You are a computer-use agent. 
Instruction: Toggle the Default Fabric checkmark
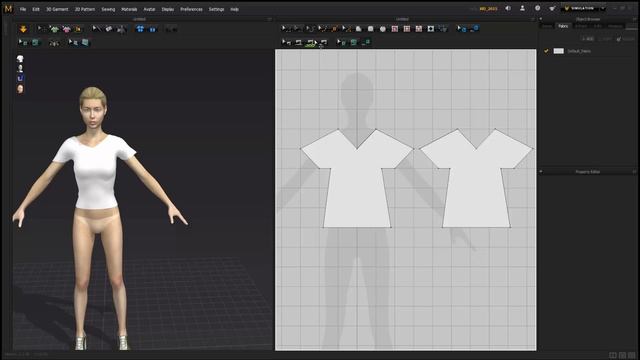[546, 51]
